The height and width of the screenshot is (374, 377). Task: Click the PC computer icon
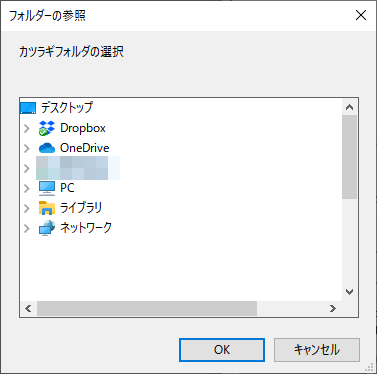47,188
